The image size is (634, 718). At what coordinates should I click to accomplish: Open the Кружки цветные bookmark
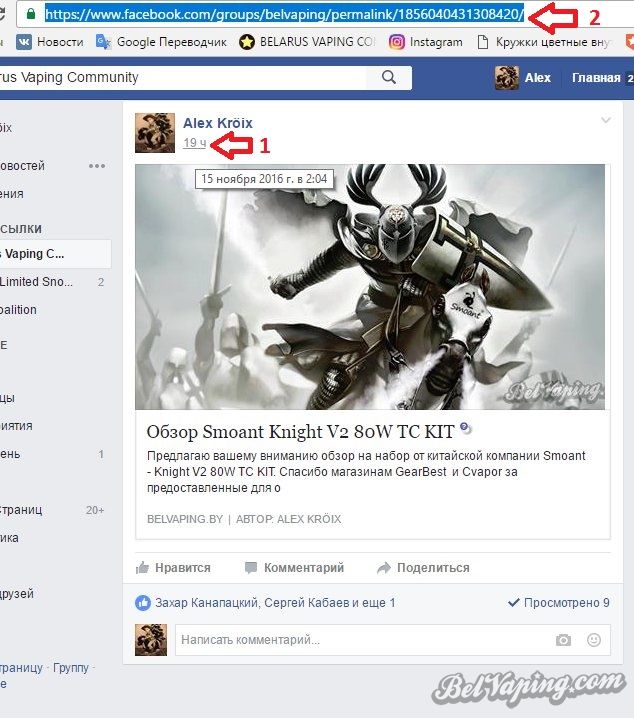[x=544, y=42]
